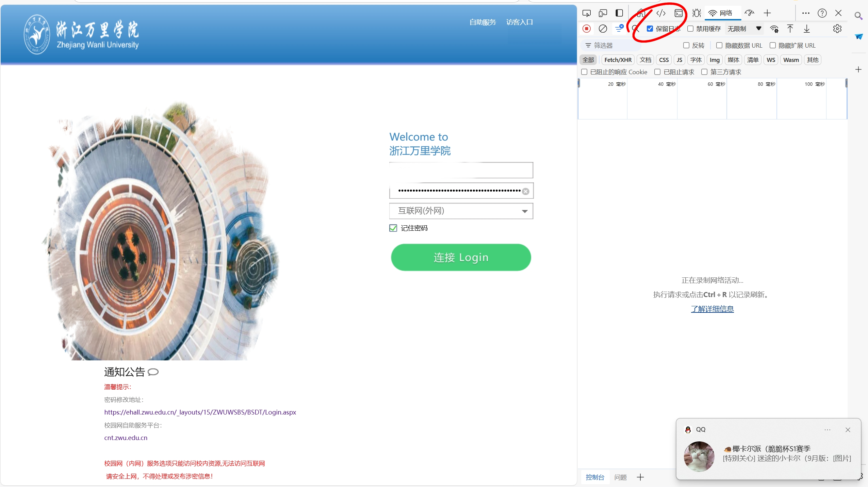Open the Sources bug icon panel

click(697, 13)
